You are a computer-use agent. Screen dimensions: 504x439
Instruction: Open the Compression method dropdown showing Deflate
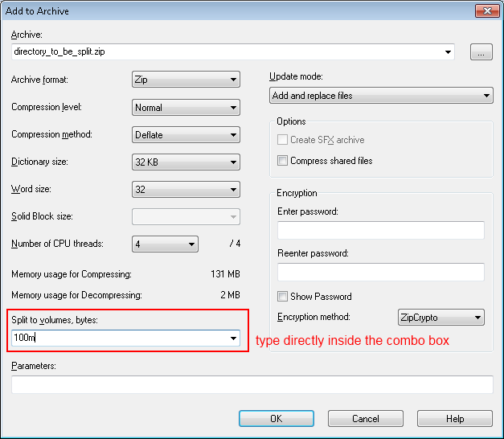point(186,135)
